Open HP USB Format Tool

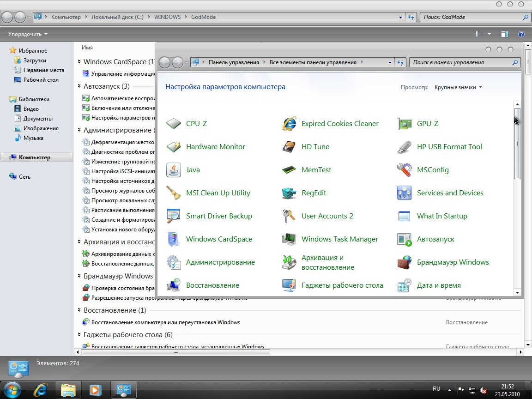[449, 147]
